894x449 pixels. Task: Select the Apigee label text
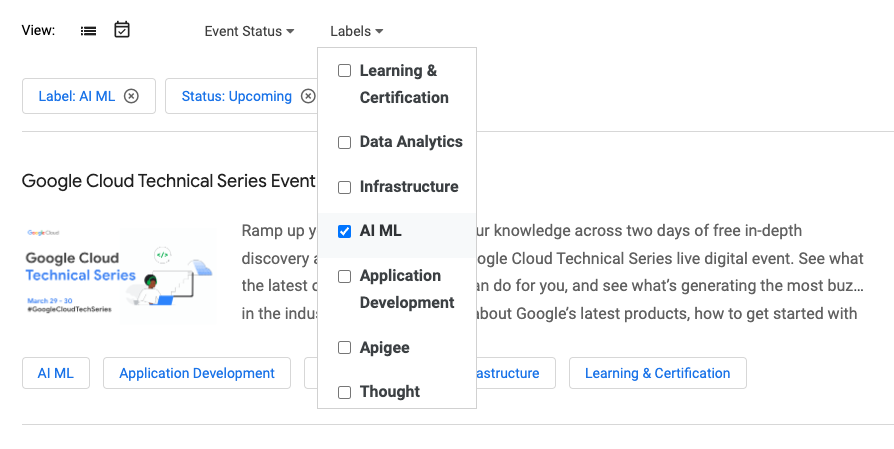pos(384,348)
